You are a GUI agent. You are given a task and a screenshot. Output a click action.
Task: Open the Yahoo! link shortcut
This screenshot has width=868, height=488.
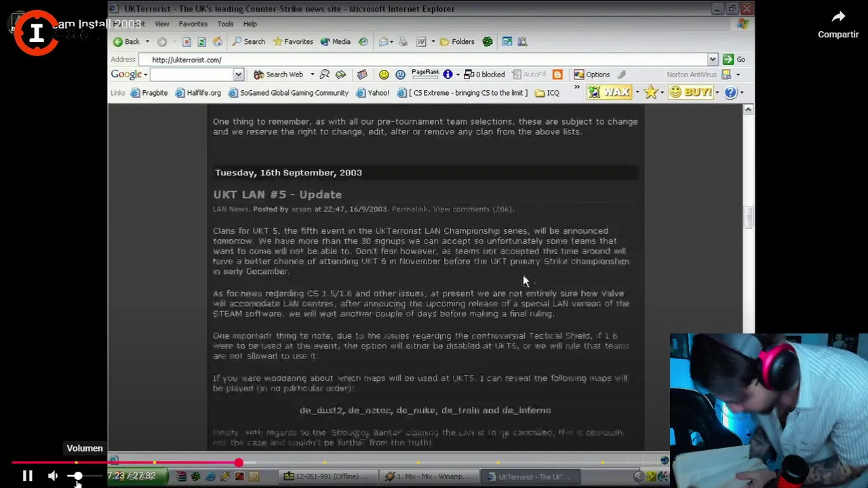(373, 93)
